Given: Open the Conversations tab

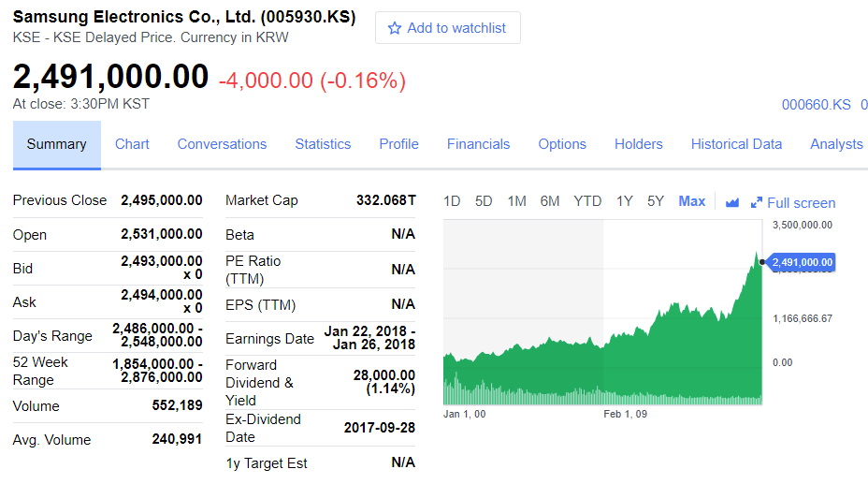Looking at the screenshot, I should [x=222, y=144].
